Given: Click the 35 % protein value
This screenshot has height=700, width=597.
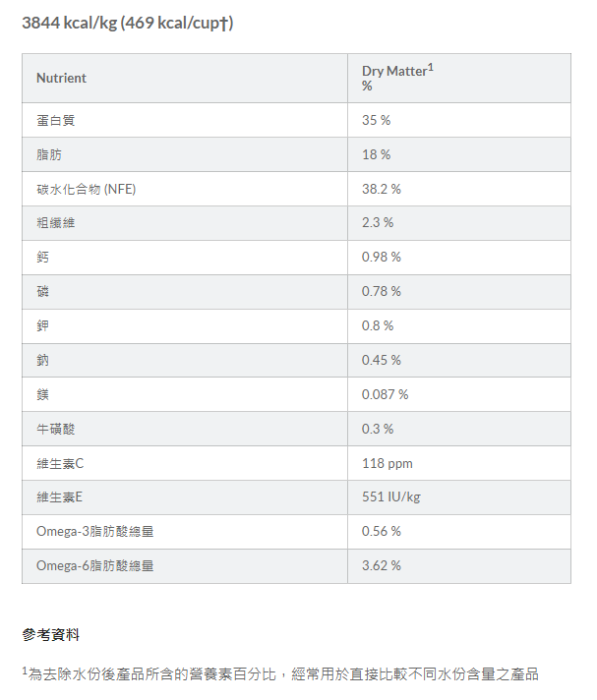Looking at the screenshot, I should pos(376,120).
